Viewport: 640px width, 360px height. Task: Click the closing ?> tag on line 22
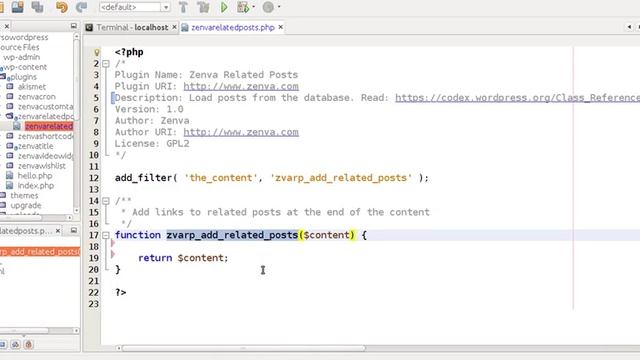(120, 293)
